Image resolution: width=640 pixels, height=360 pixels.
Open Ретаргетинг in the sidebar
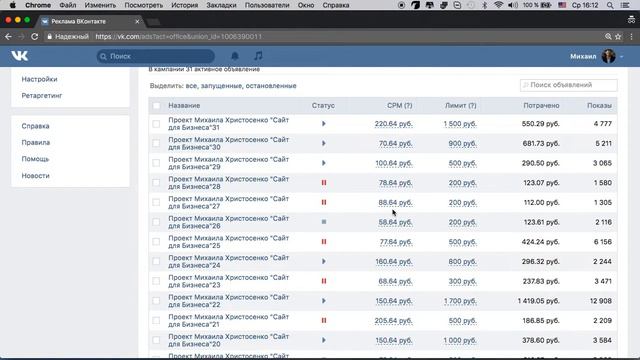tap(42, 96)
